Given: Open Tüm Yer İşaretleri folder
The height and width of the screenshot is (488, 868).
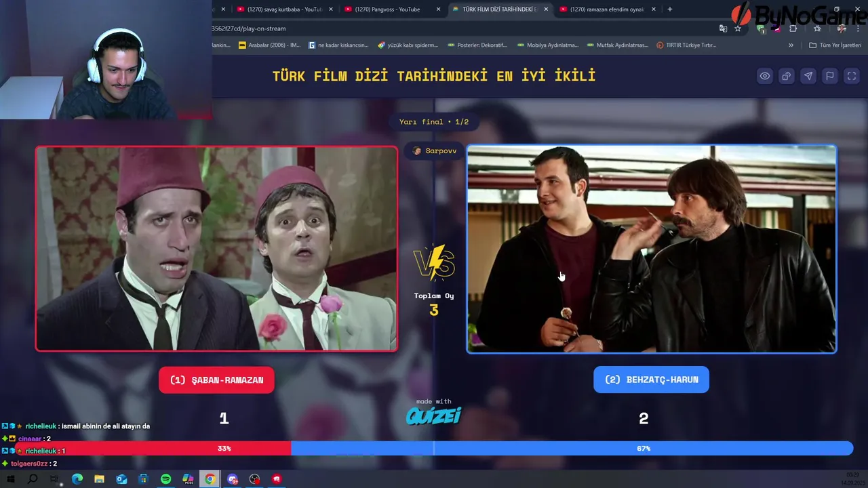Looking at the screenshot, I should pyautogui.click(x=835, y=45).
